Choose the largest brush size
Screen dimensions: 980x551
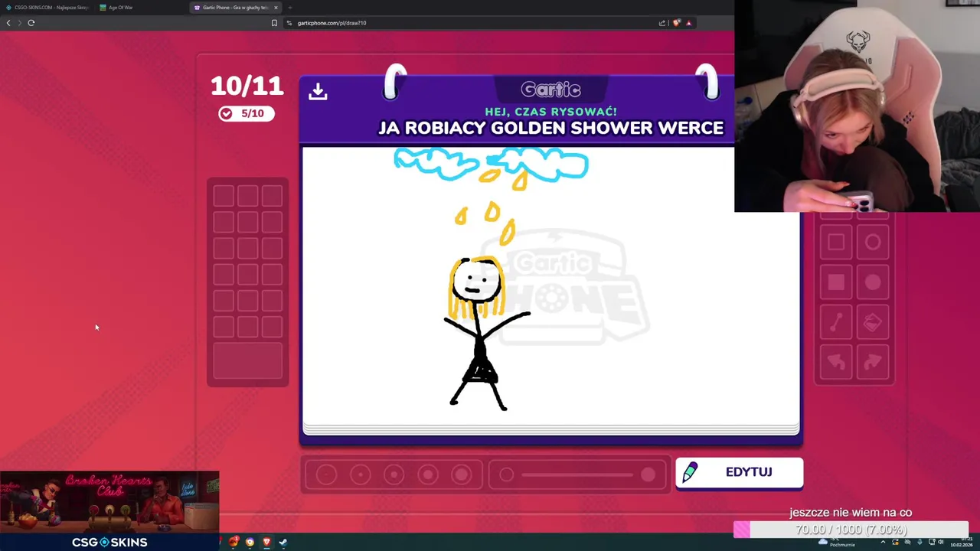(461, 475)
